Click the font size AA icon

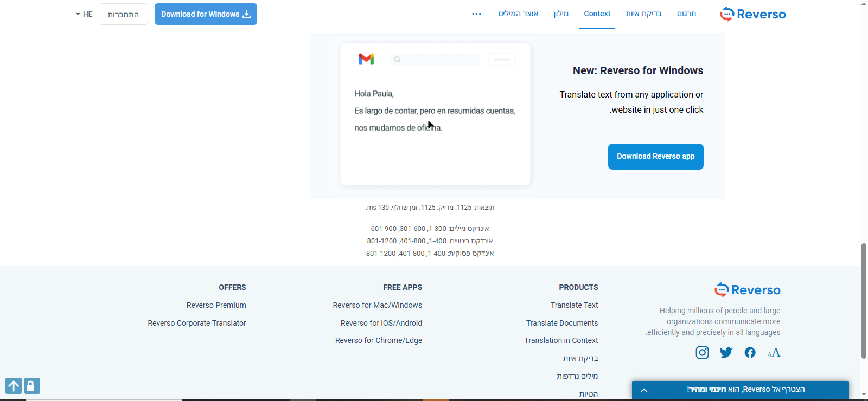point(774,353)
